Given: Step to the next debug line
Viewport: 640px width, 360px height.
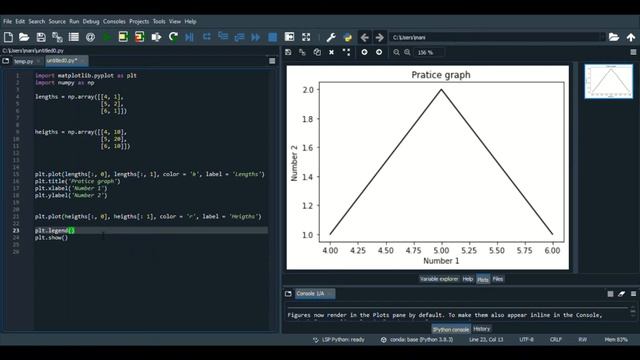Looking at the screenshot, I should 207,37.
